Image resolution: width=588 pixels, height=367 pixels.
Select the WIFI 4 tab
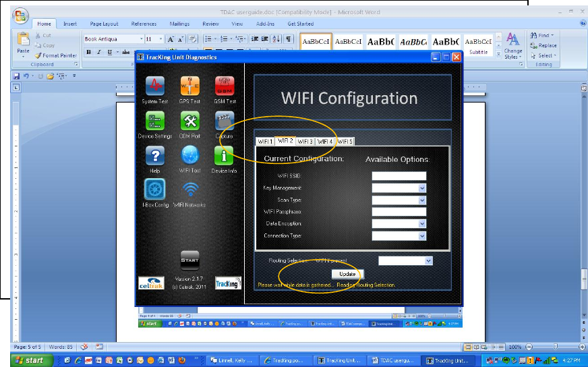pos(325,142)
